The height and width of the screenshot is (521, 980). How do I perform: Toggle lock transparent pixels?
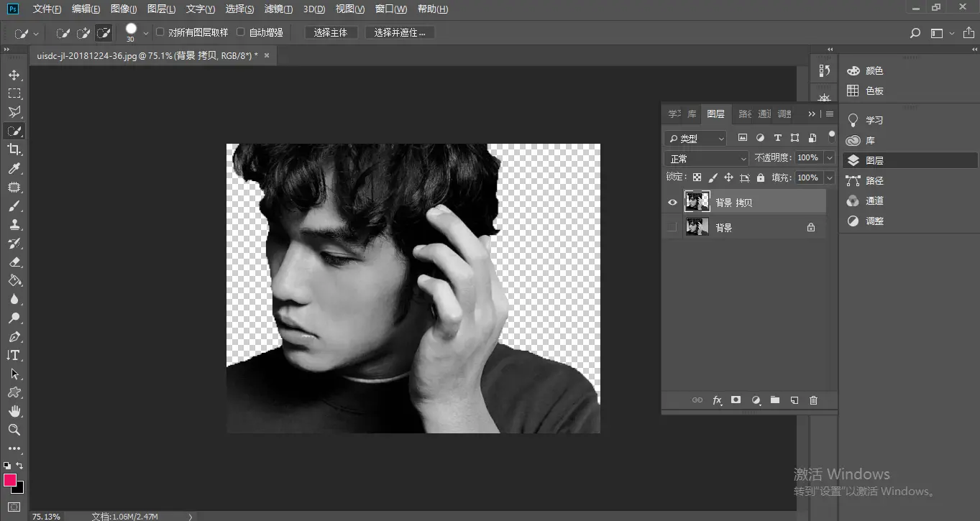point(697,177)
